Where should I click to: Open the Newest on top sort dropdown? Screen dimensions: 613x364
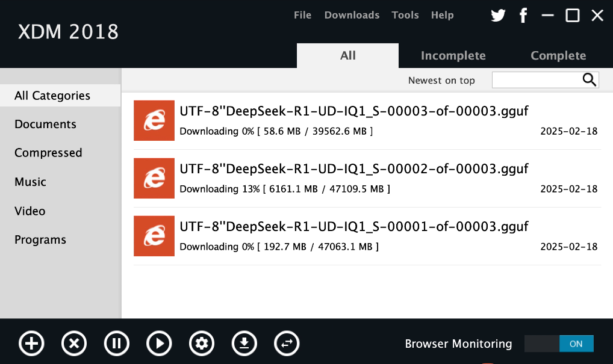click(x=441, y=81)
